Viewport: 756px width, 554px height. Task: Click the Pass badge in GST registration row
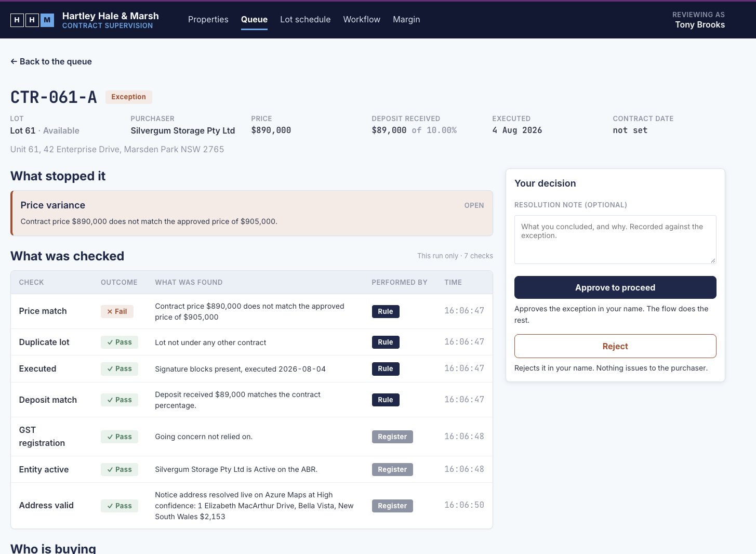point(120,437)
